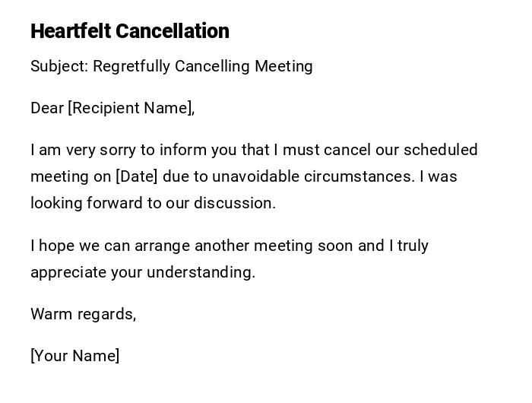Image resolution: width=532 pixels, height=403 pixels.
Task: Select the "Regretfully Cancelling Meeting" subject text
Action: (203, 66)
